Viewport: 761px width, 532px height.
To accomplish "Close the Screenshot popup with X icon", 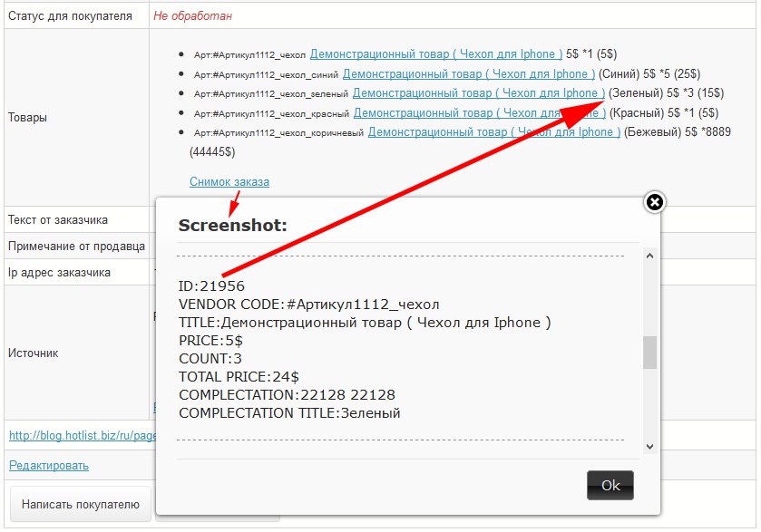I will point(655,202).
